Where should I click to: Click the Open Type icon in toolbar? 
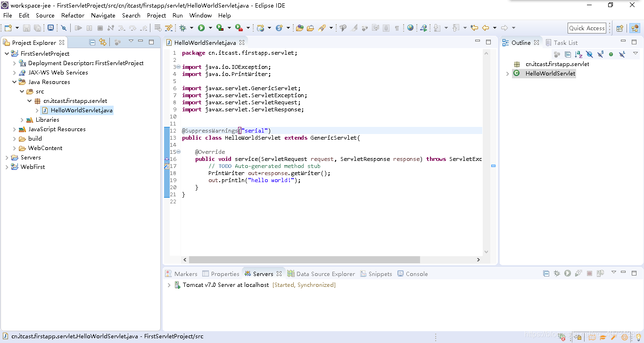pos(300,28)
